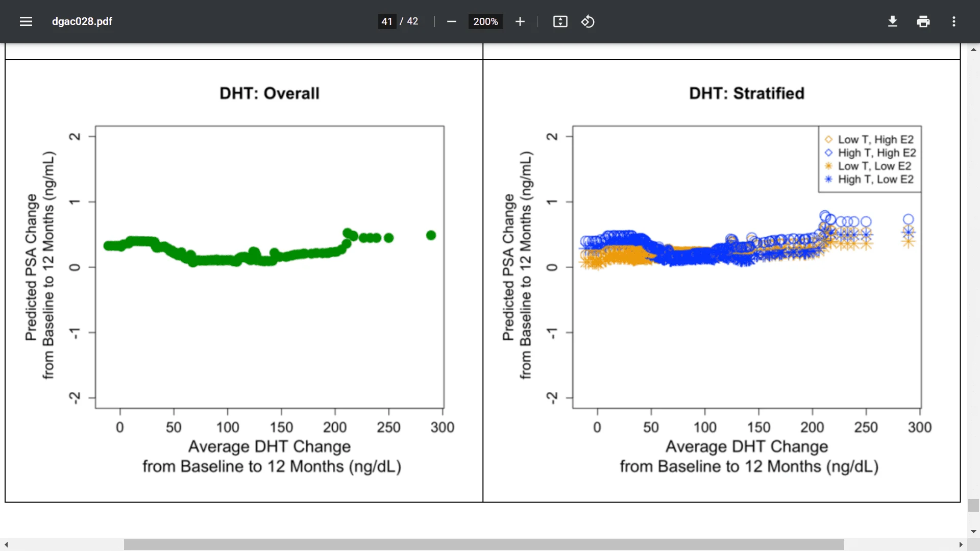The image size is (980, 551).
Task: Rotate the document counterclockwise
Action: 587,21
